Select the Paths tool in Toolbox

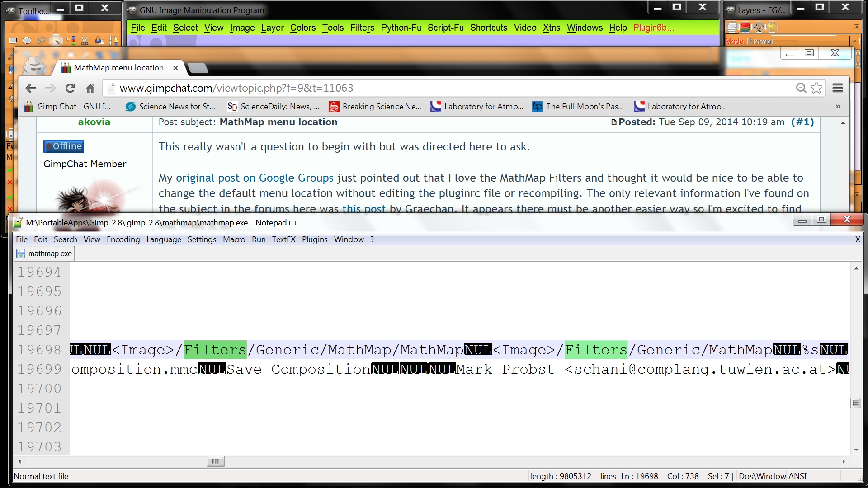pos(113,41)
